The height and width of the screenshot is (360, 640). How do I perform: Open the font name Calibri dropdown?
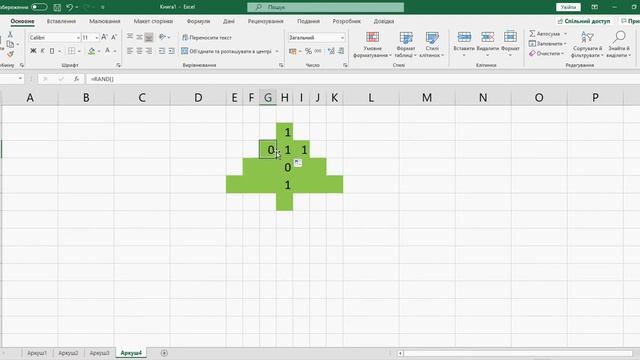pyautogui.click(x=78, y=38)
